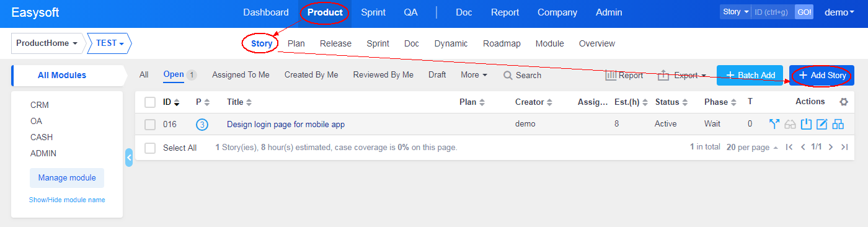This screenshot has height=227, width=868.
Task: Open the QA menu in top navigation
Action: tap(410, 12)
